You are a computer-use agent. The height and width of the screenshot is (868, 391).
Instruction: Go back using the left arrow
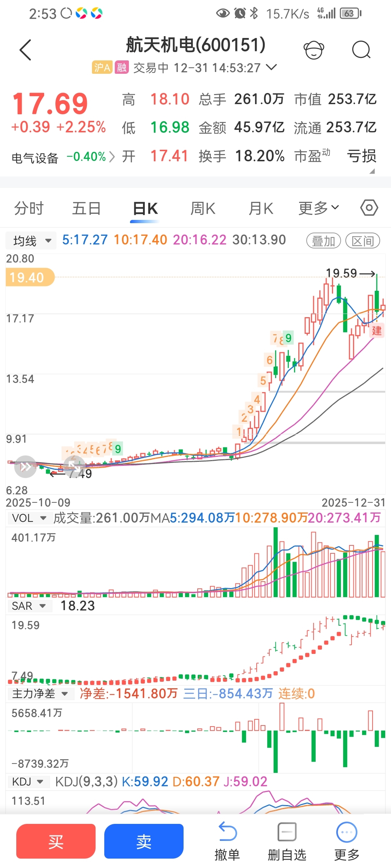25,50
